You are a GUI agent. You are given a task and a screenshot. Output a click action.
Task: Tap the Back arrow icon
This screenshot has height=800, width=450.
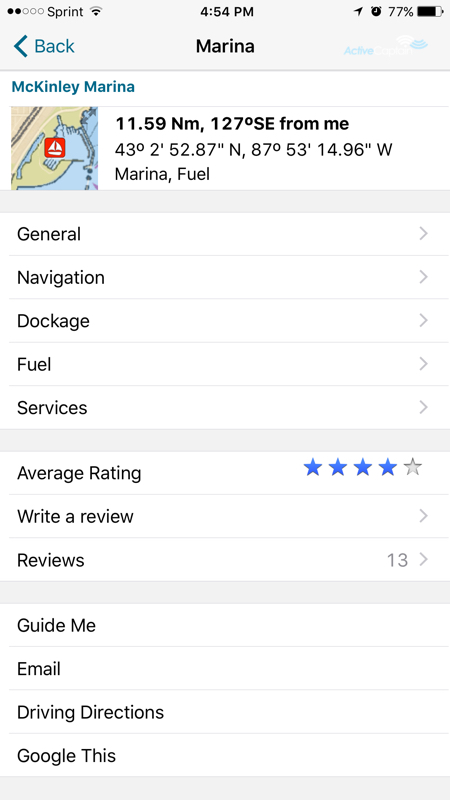coord(20,46)
